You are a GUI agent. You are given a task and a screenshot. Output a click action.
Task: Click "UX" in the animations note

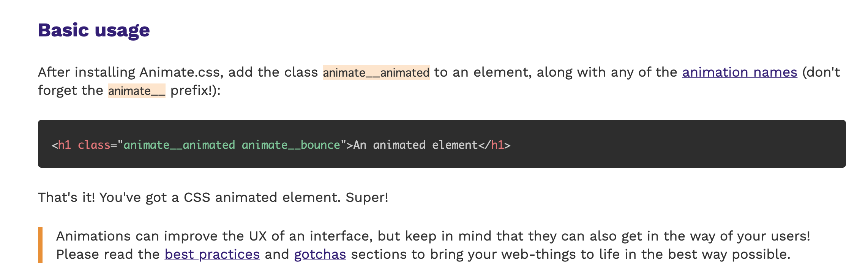(x=258, y=236)
